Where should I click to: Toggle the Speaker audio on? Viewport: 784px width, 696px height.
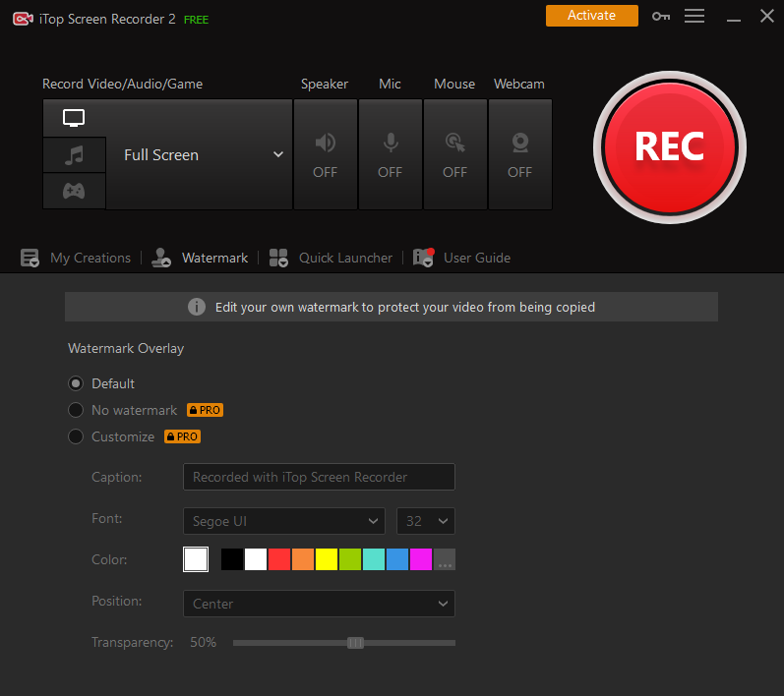(325, 154)
